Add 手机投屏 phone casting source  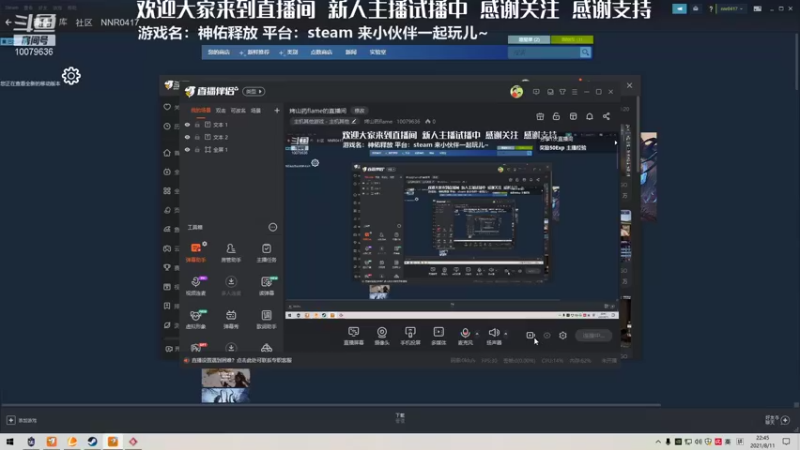[x=410, y=336]
